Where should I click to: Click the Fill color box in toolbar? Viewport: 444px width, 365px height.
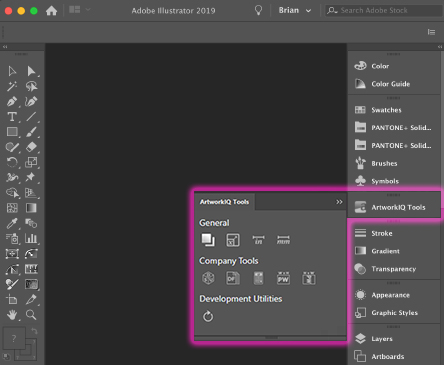pos(14,339)
